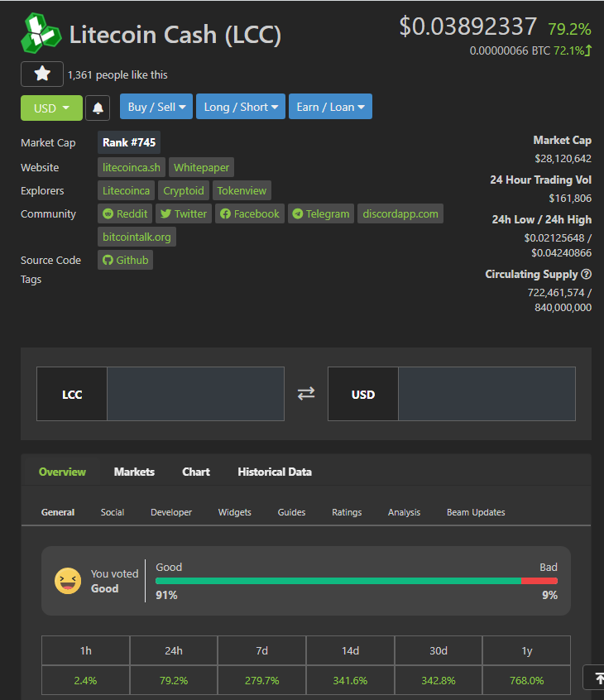Click the red Bad portion of sentiment bar
The height and width of the screenshot is (700, 604).
(539, 581)
